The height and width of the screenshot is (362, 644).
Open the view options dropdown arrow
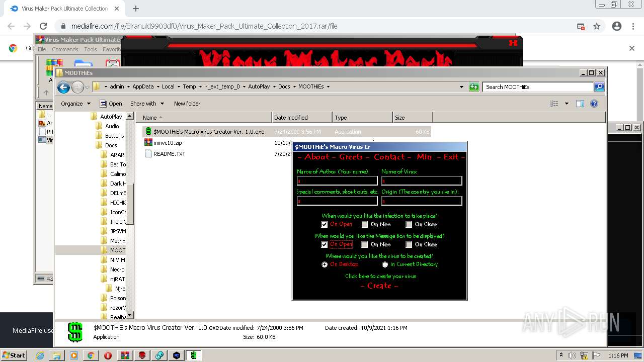(x=567, y=104)
